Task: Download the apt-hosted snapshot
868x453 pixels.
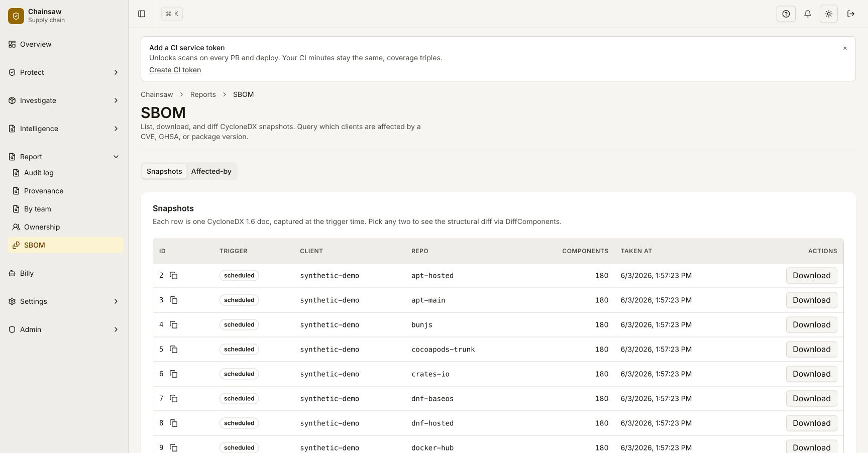Action: click(x=811, y=275)
